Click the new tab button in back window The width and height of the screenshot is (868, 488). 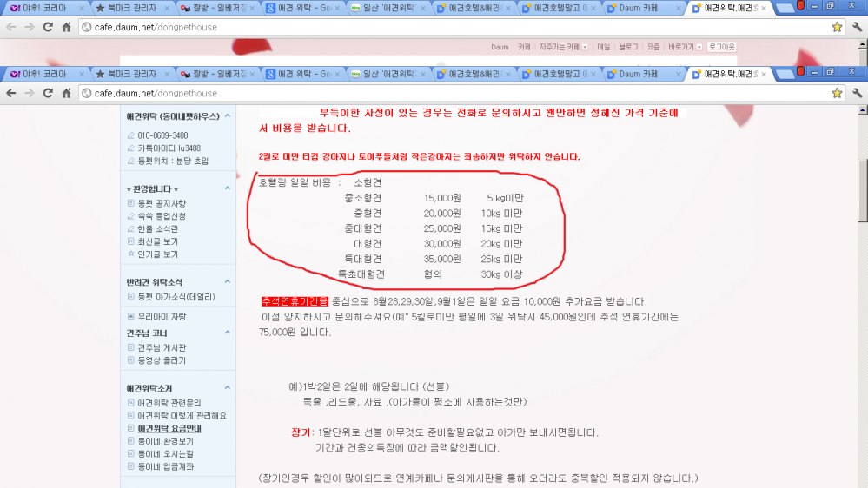tap(785, 9)
